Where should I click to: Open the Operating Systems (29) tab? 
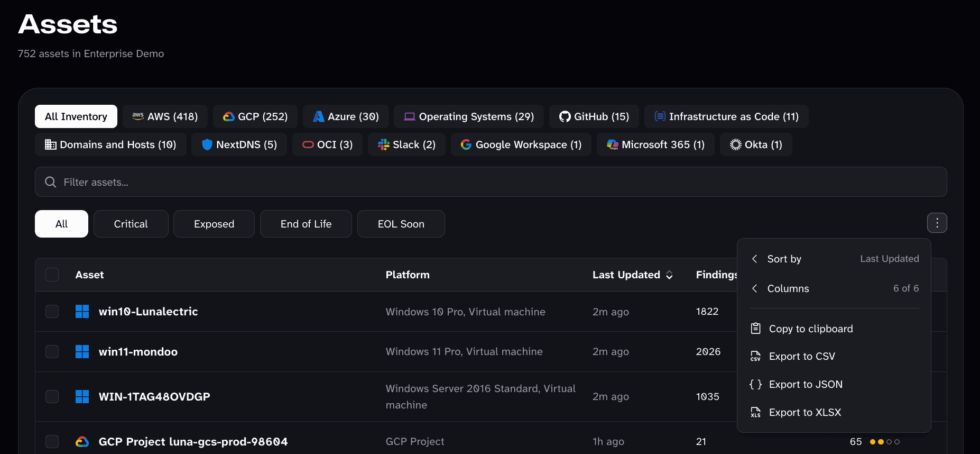pyautogui.click(x=469, y=116)
